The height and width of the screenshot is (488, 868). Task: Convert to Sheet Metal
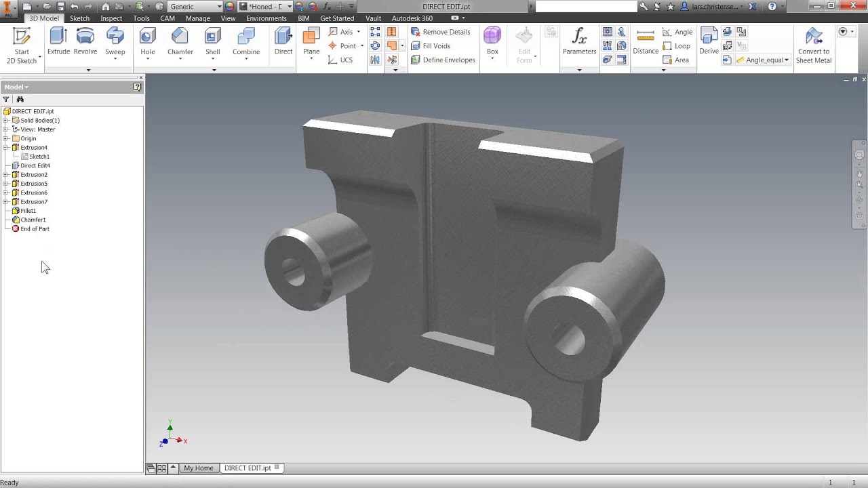point(814,46)
